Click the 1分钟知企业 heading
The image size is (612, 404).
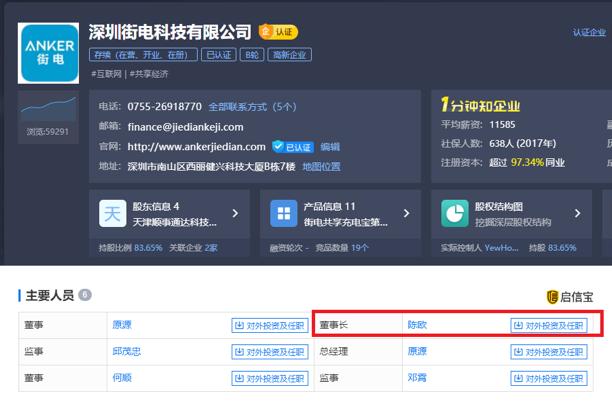[480, 105]
